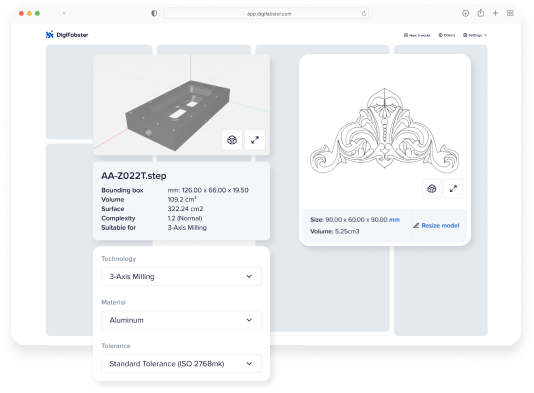The width and height of the screenshot is (534, 393).
Task: Open browser downloads icon
Action: point(465,13)
